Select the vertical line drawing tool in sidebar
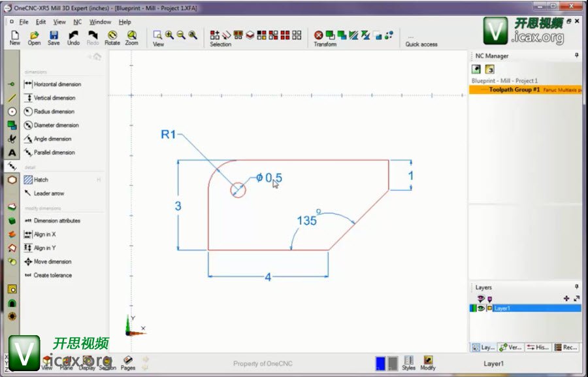Screen dimensions: 588x377 12,98
